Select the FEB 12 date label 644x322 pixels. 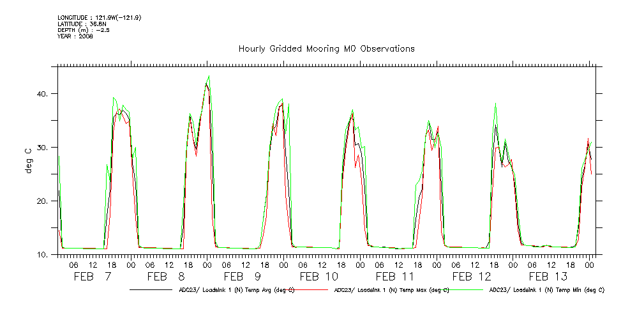[472, 277]
